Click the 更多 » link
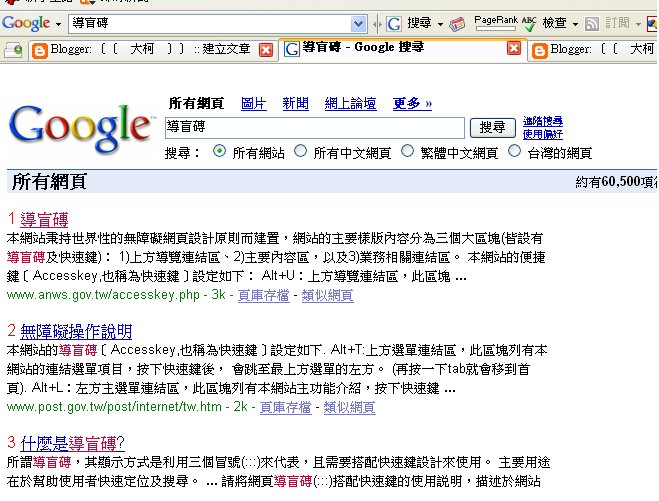 point(412,103)
